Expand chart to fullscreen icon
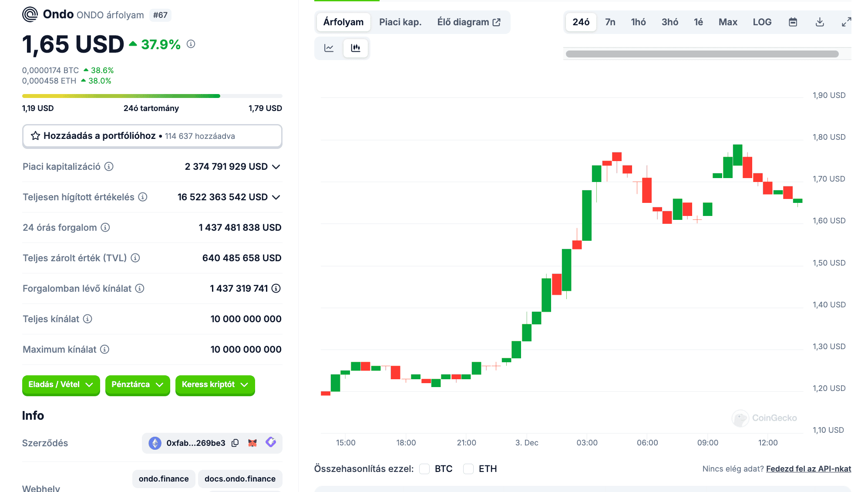 pyautogui.click(x=846, y=22)
